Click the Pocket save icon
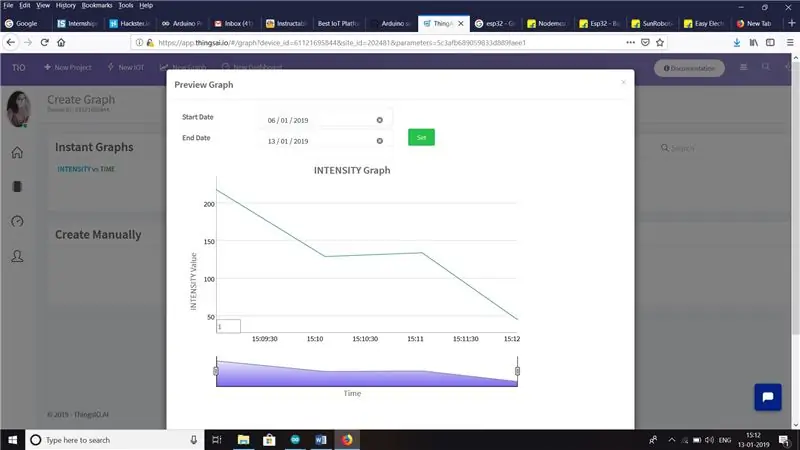 pos(645,42)
